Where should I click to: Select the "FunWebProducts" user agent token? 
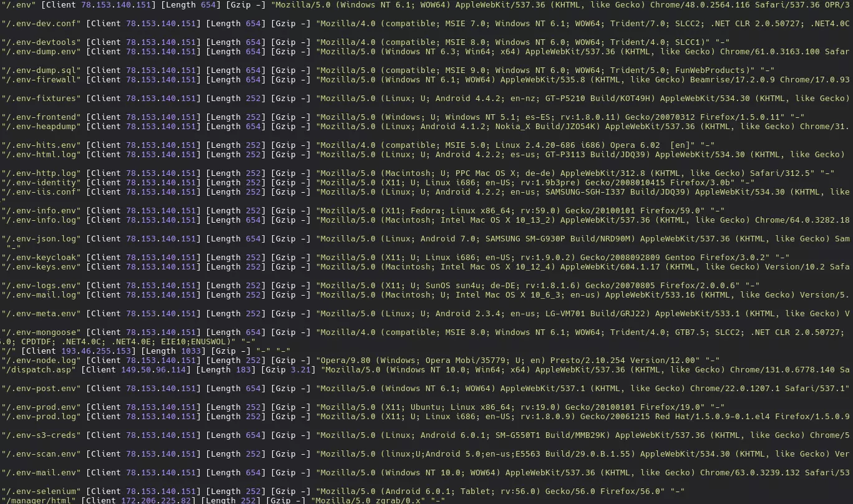point(710,70)
